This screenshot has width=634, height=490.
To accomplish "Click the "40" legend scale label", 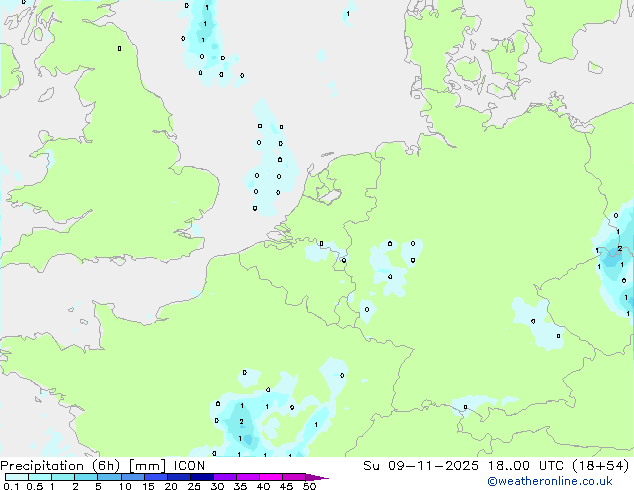I will 263,486.
